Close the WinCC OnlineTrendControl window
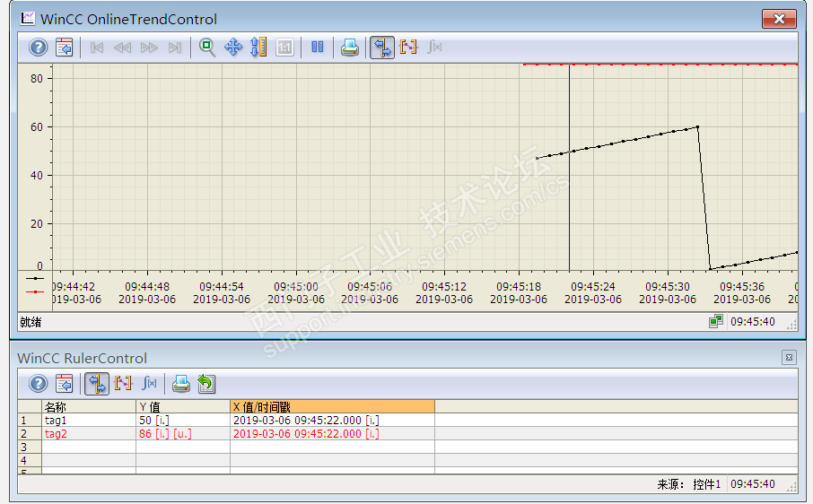Screen dimensions: 813x504 pos(779,19)
